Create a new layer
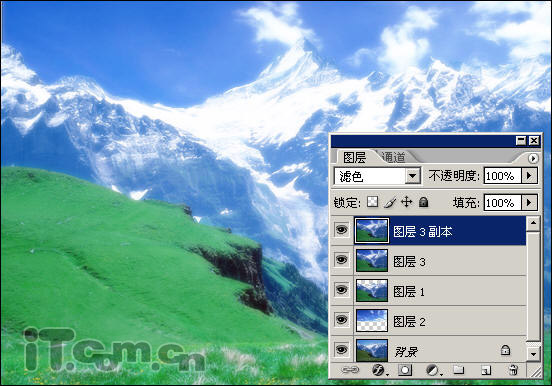Image resolution: width=552 pixels, height=386 pixels. tap(486, 370)
